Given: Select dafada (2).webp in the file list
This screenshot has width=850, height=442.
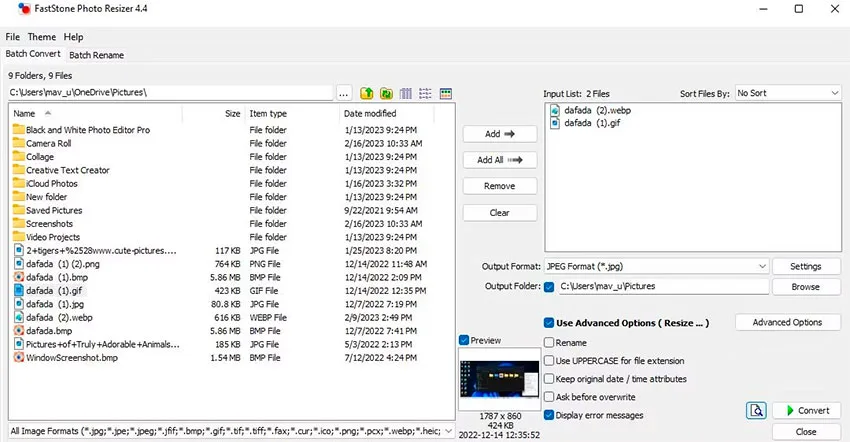Looking at the screenshot, I should [59, 317].
